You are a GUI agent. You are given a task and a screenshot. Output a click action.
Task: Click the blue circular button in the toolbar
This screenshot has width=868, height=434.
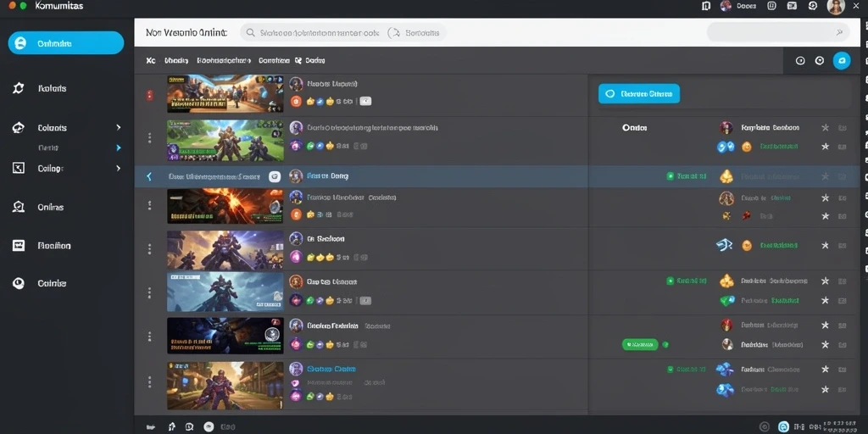tap(842, 61)
